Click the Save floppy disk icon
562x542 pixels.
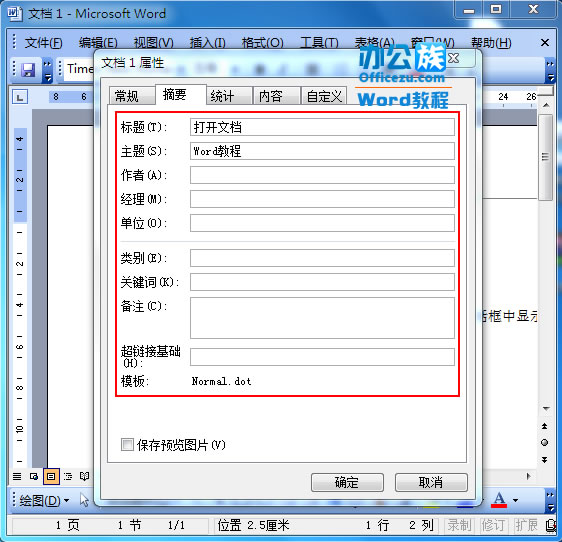click(28, 70)
